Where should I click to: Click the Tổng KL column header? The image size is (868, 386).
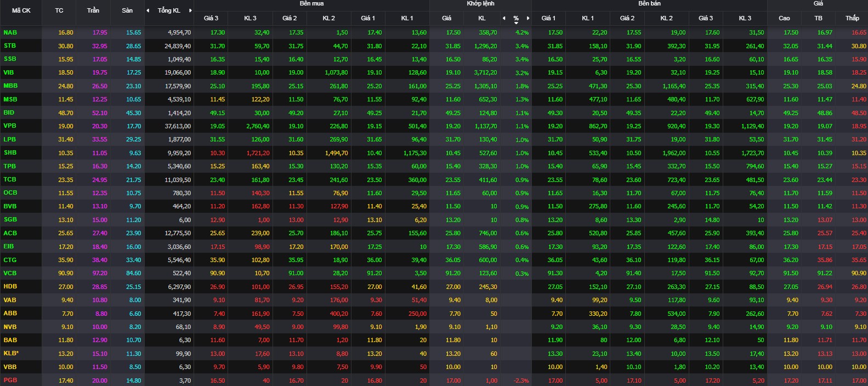tap(169, 10)
